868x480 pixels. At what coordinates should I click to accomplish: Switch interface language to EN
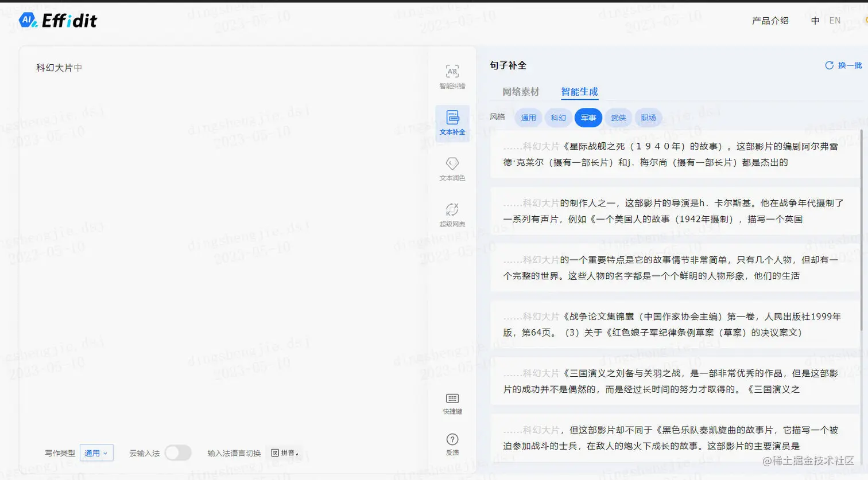pyautogui.click(x=835, y=21)
